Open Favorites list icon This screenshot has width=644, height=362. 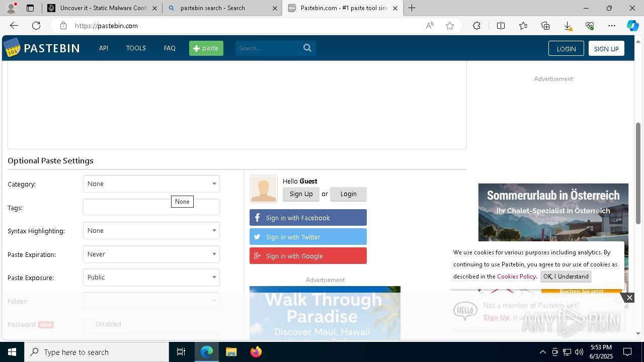click(523, 26)
